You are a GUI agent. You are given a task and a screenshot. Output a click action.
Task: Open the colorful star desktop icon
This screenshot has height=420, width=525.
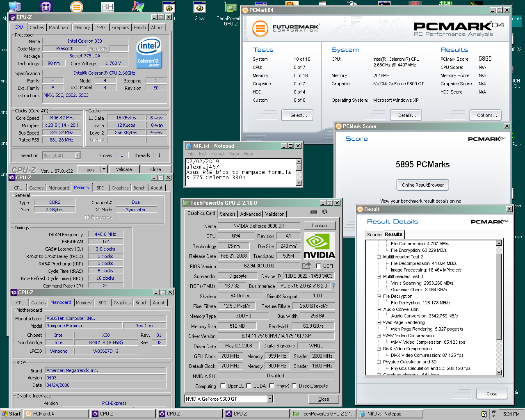tap(138, 7)
